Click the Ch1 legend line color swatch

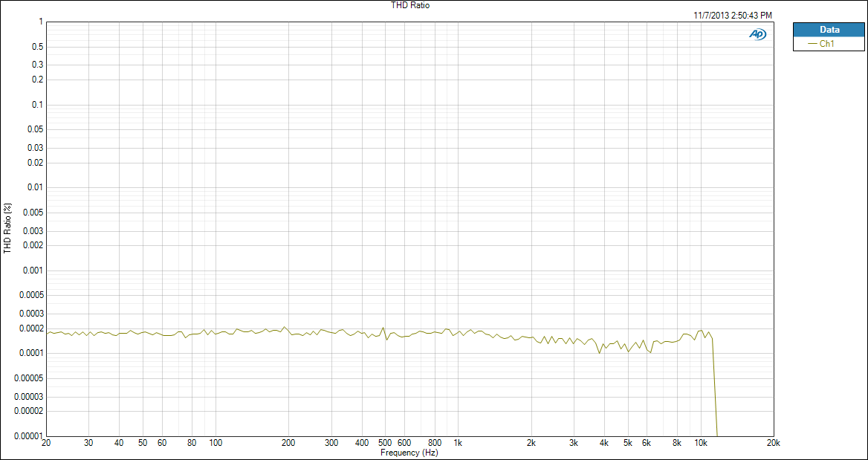pos(813,45)
